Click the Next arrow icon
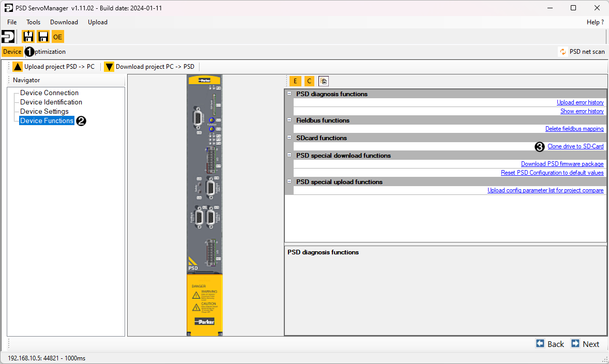Viewport: 609px width, 364px height. point(575,344)
